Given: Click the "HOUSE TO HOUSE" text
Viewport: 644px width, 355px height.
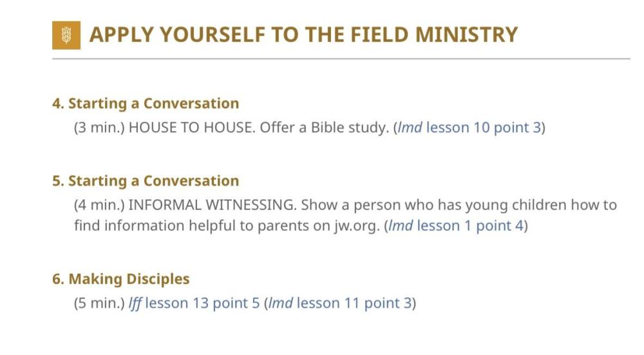Looking at the screenshot, I should tap(191, 127).
